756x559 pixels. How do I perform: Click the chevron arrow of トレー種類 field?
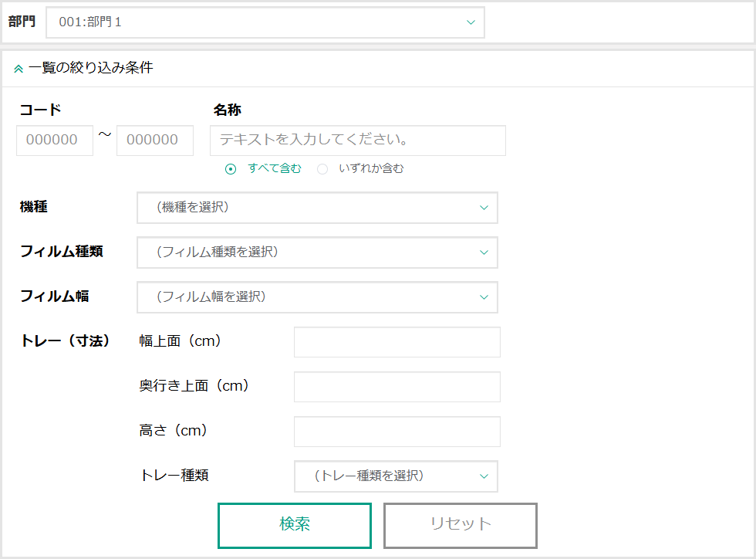pos(484,476)
